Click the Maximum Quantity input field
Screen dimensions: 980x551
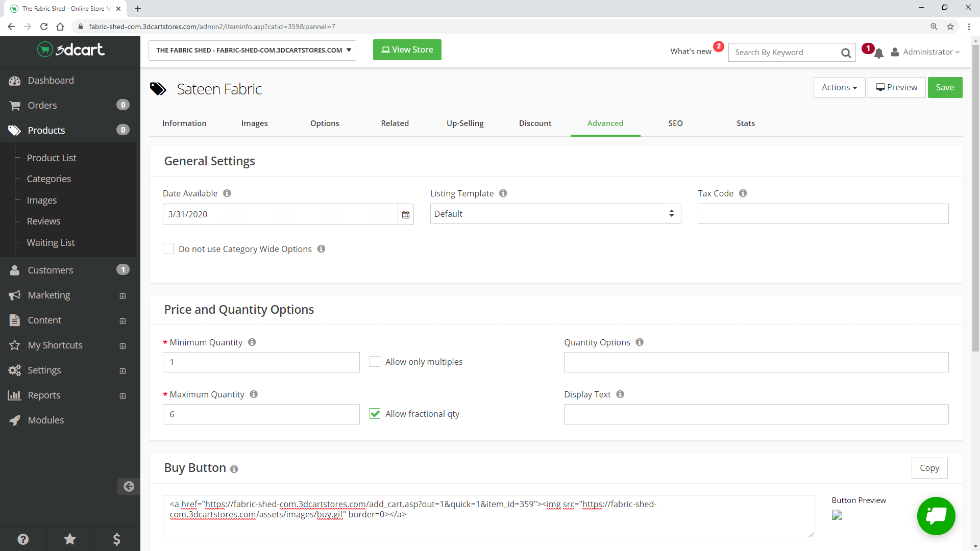click(x=261, y=414)
